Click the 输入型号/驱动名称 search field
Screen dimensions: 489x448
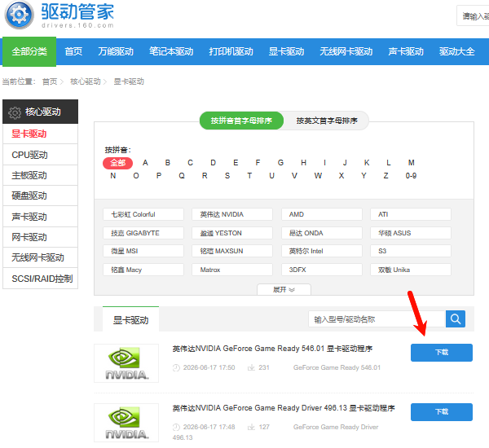(x=377, y=319)
